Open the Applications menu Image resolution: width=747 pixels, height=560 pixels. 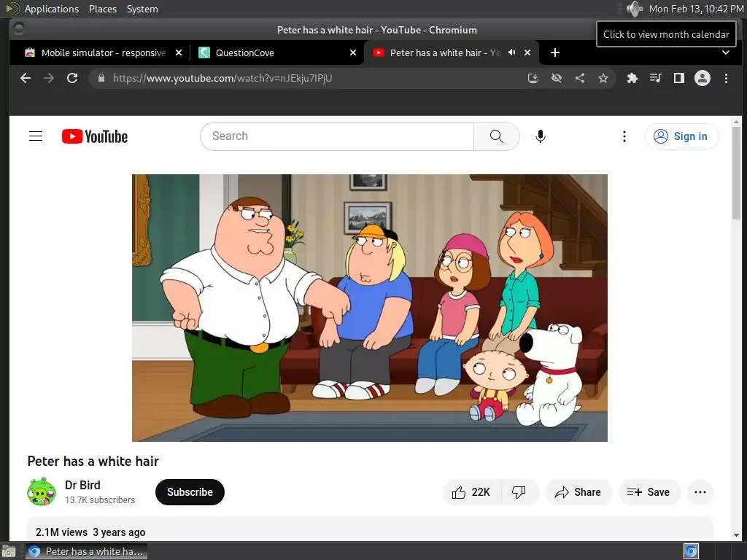(52, 9)
